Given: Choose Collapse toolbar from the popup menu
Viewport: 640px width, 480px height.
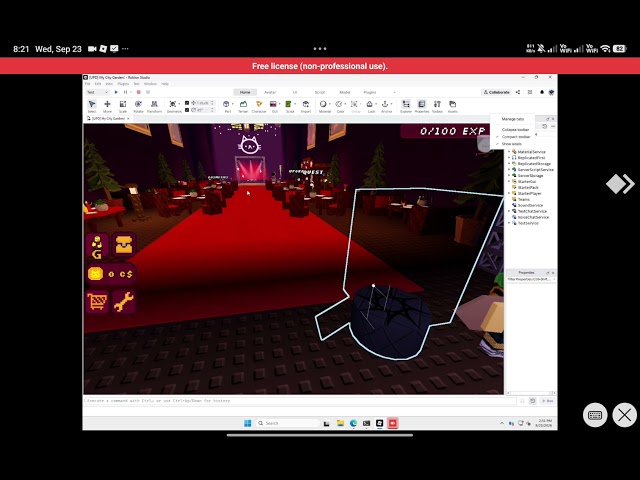Looking at the screenshot, I should [x=515, y=129].
